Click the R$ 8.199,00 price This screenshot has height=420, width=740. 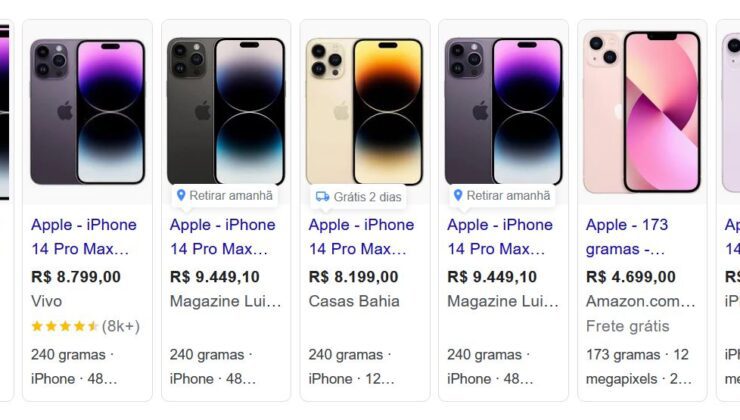click(353, 277)
